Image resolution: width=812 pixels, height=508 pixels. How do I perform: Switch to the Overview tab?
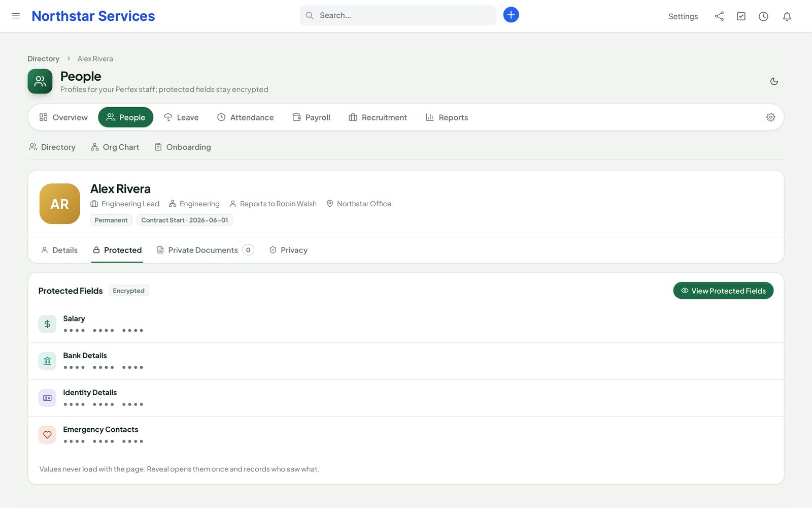pos(63,117)
